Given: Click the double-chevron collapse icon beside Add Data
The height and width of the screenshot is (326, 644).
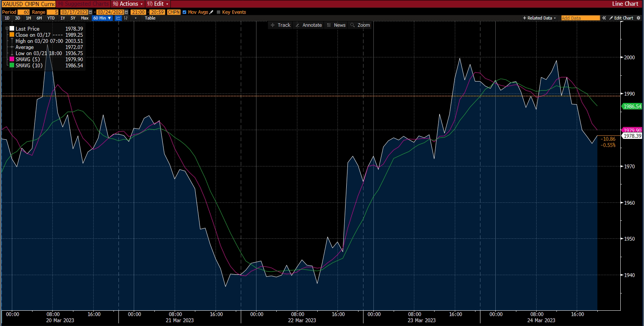Looking at the screenshot, I should tap(604, 18).
